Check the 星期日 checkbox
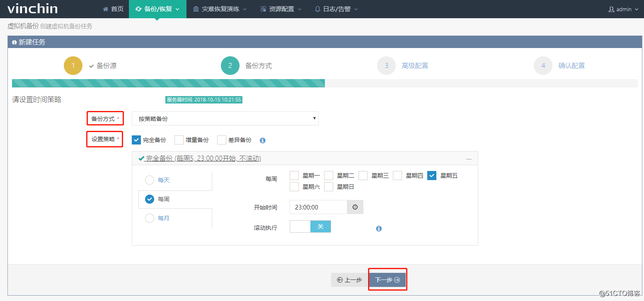This screenshot has height=301, width=644. pyautogui.click(x=329, y=187)
